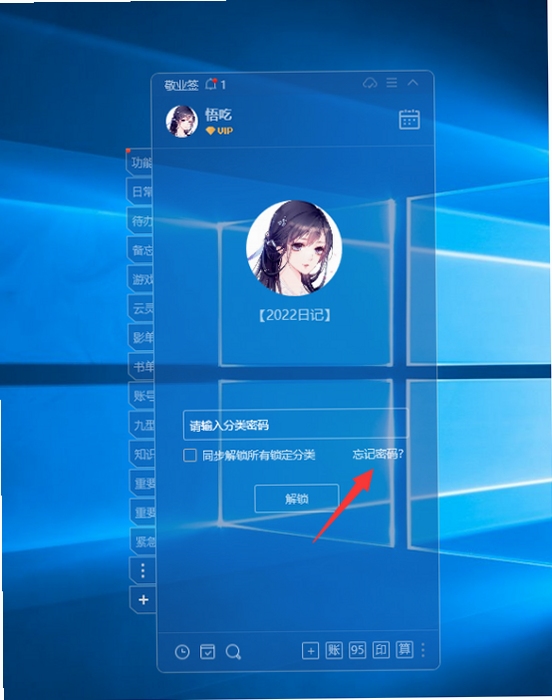This screenshot has height=700, width=552.
Task: Switch to the 待办 category tab
Action: [141, 221]
